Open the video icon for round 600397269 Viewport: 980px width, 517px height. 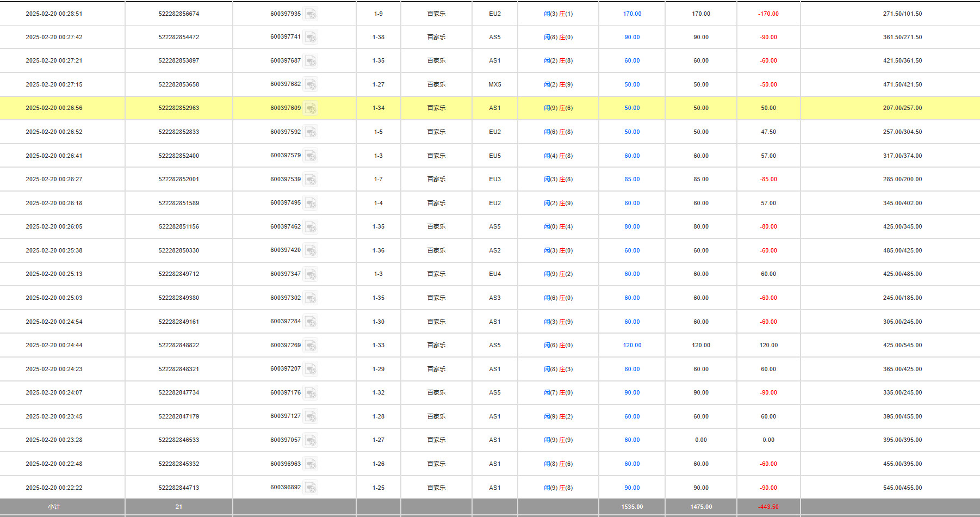coord(311,346)
